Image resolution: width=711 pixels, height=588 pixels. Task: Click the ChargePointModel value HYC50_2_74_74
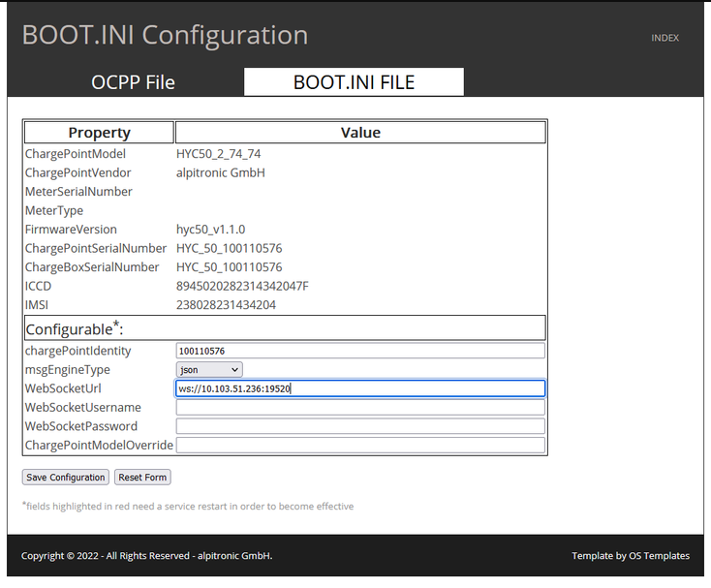pyautogui.click(x=218, y=154)
